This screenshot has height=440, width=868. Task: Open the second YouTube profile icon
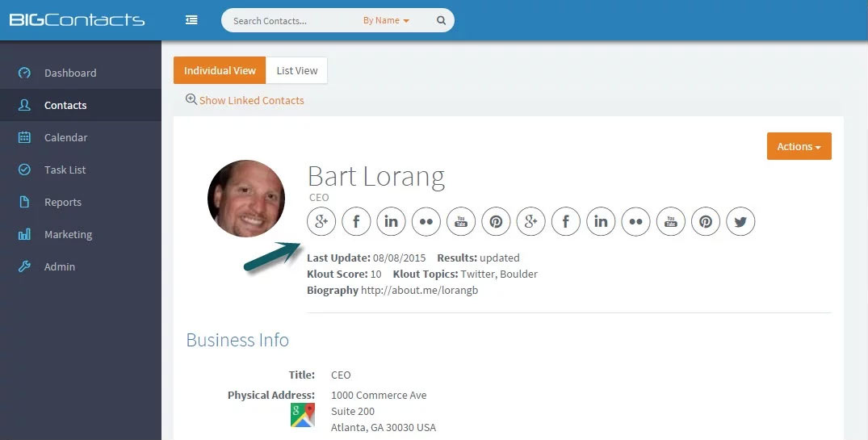coord(671,221)
